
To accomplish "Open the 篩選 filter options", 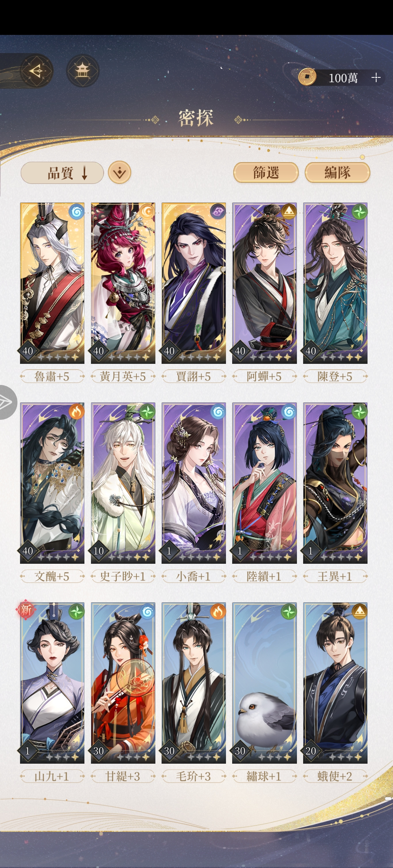I will click(266, 172).
